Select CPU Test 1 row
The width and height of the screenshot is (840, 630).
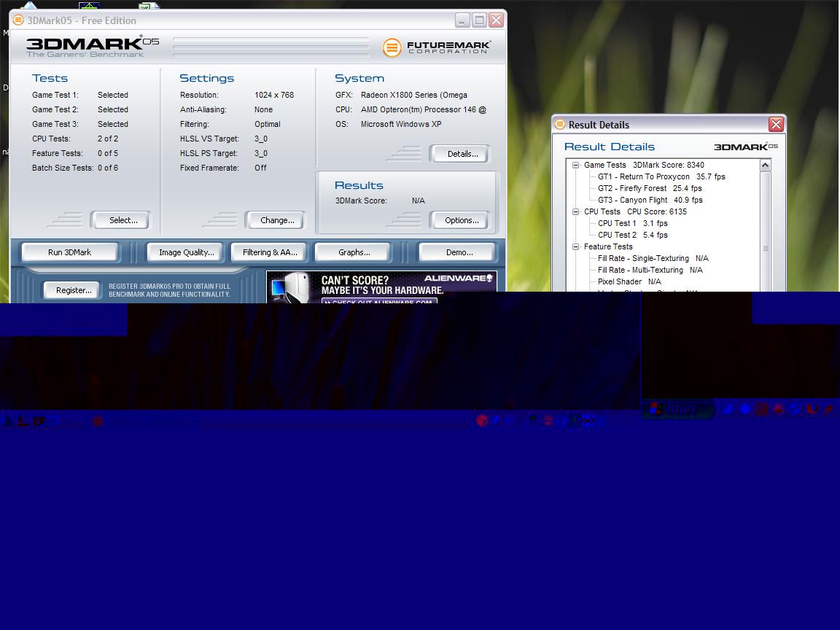633,223
